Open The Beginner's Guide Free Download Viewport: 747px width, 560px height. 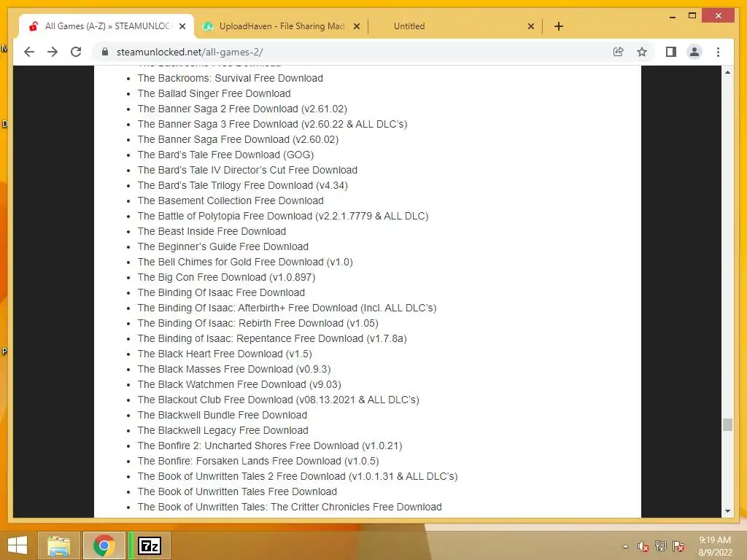223,246
